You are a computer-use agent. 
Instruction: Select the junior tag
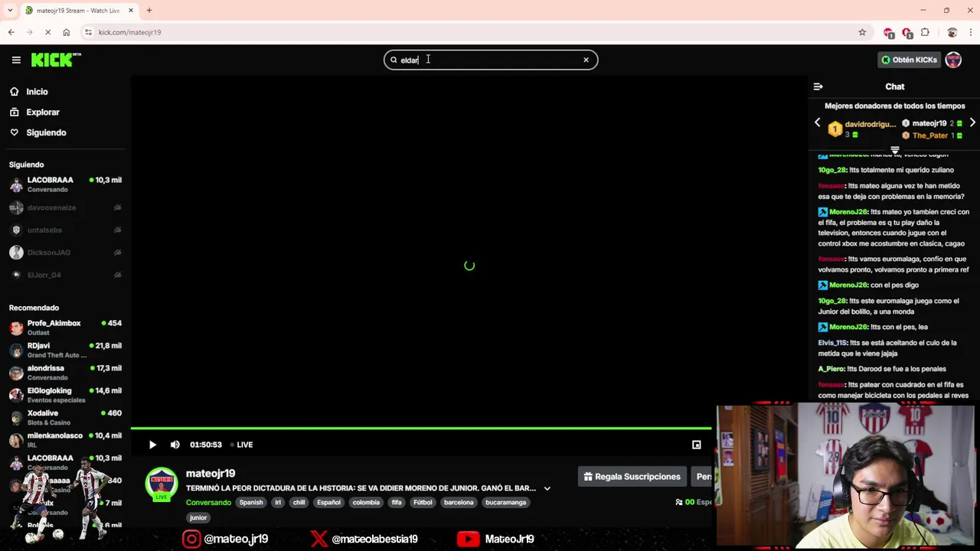pyautogui.click(x=198, y=518)
